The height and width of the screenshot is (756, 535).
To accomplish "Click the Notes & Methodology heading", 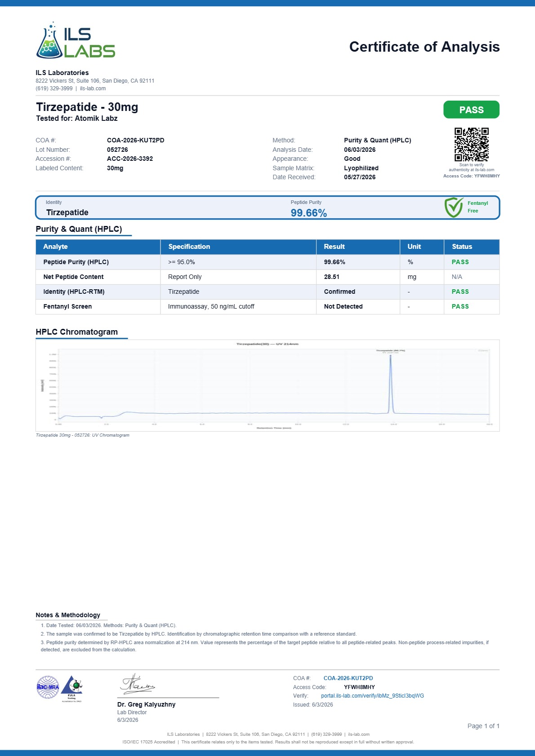I will (68, 615).
